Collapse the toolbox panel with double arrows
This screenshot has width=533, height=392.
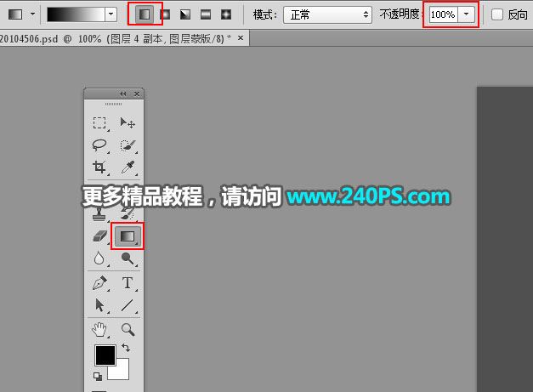[122, 94]
